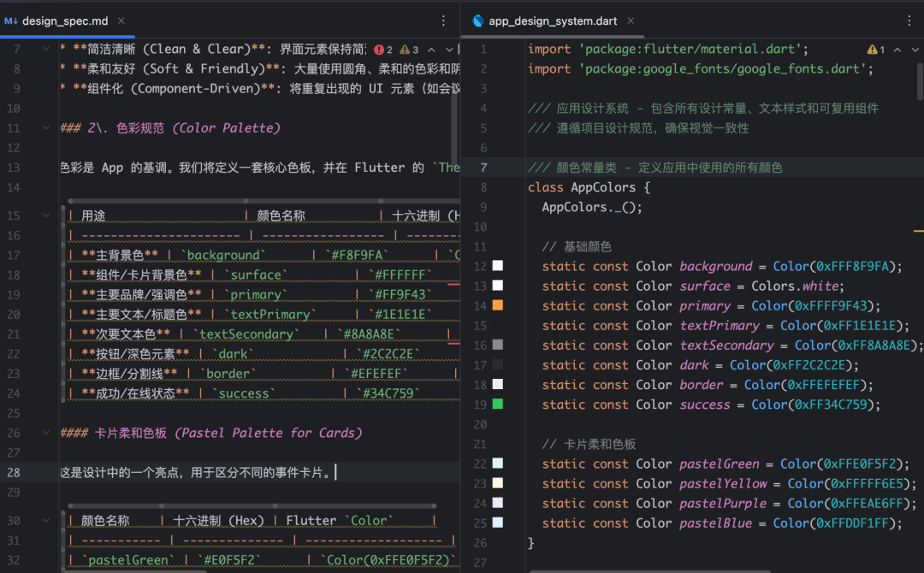Close the design_spec.md tab
The image size is (924, 573).
[x=121, y=21]
